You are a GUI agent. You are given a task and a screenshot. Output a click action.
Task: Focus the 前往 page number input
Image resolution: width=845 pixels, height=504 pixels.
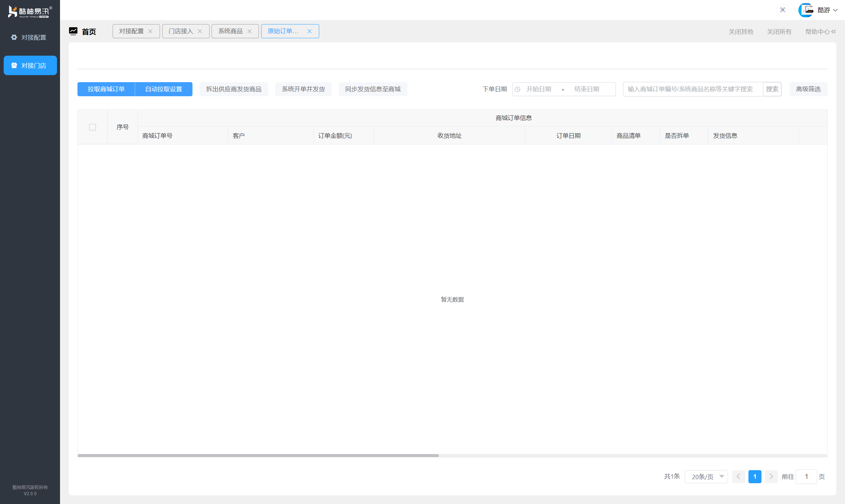(x=806, y=477)
